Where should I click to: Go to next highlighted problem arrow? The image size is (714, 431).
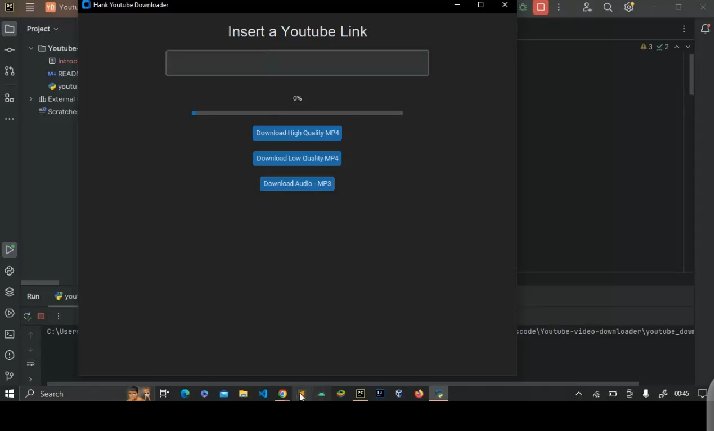pos(688,46)
